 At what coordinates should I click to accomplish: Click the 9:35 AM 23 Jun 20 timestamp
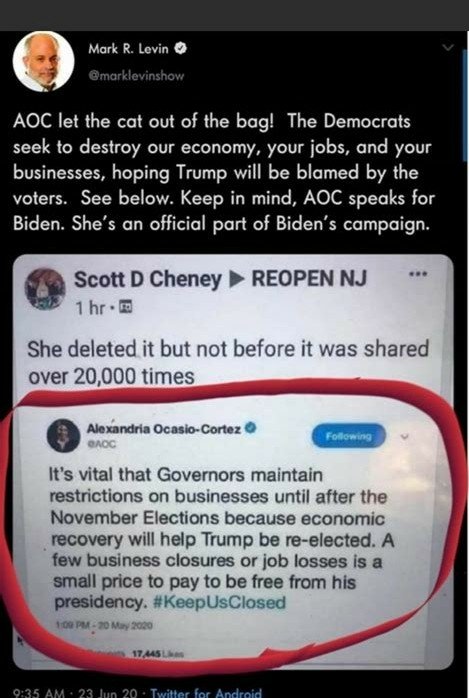click(75, 693)
